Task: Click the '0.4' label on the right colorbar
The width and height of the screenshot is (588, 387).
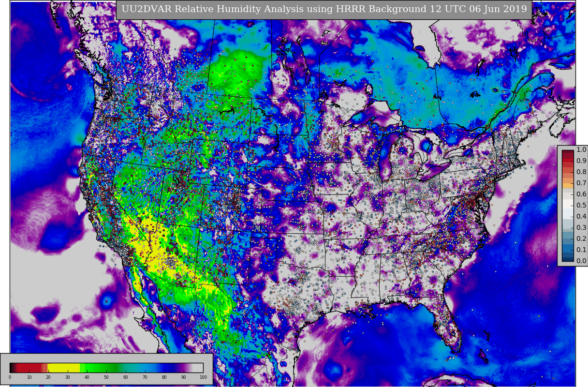Action: (581, 216)
